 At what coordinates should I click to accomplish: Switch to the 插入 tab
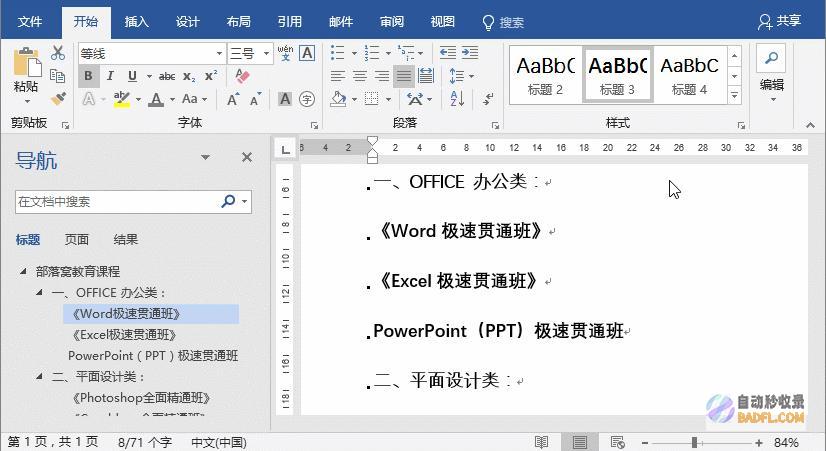(136, 22)
